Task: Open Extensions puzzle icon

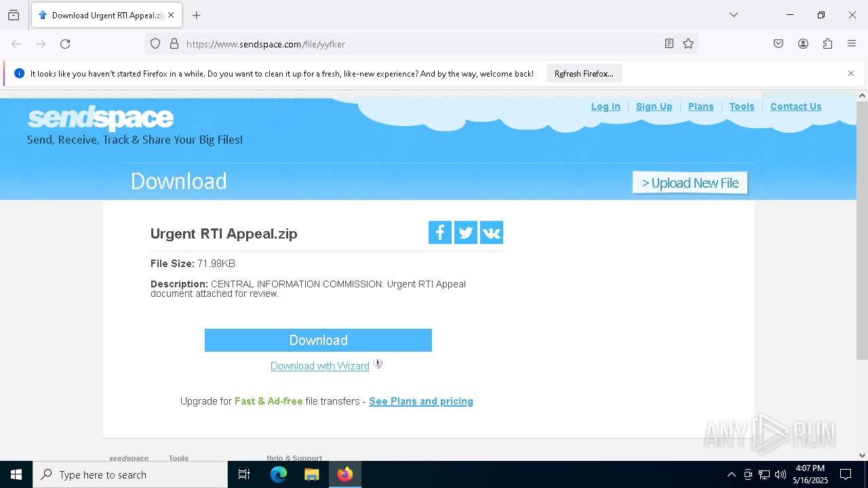Action: click(827, 44)
